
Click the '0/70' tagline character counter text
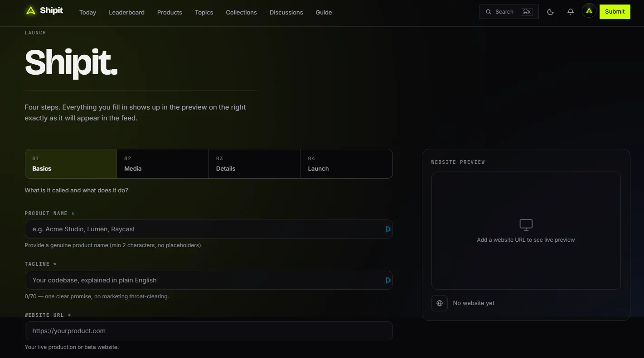click(97, 296)
